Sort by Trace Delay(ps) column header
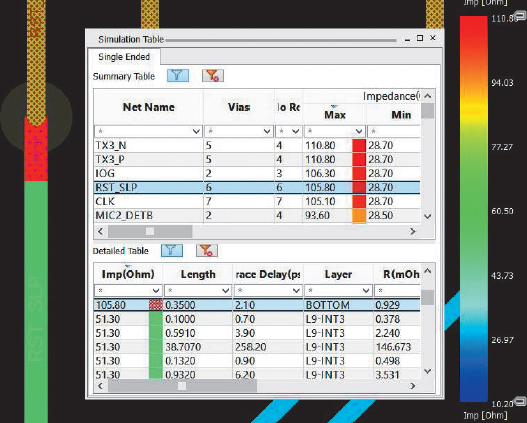527x423 pixels. pos(268,274)
